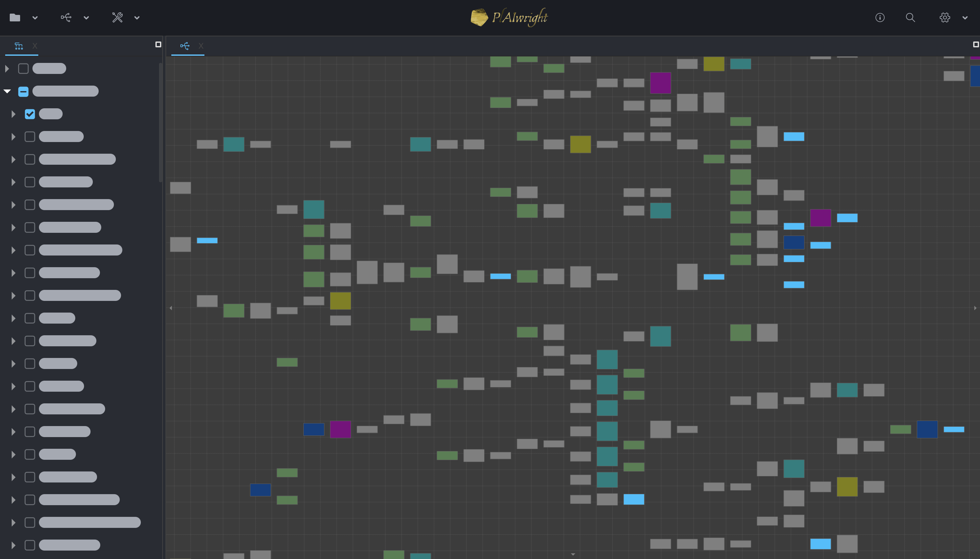Switch to the hierarchy tab in the left panel
The image size is (980, 559).
click(x=19, y=46)
